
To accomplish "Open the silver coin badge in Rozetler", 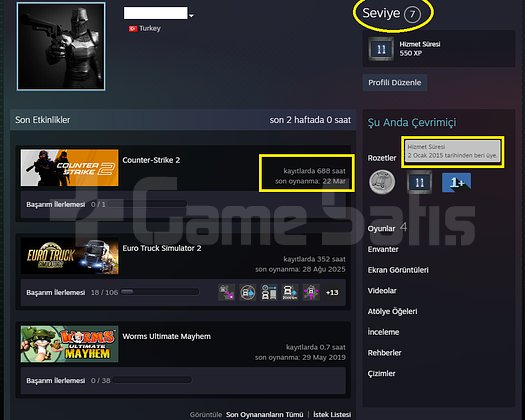I will pyautogui.click(x=382, y=182).
